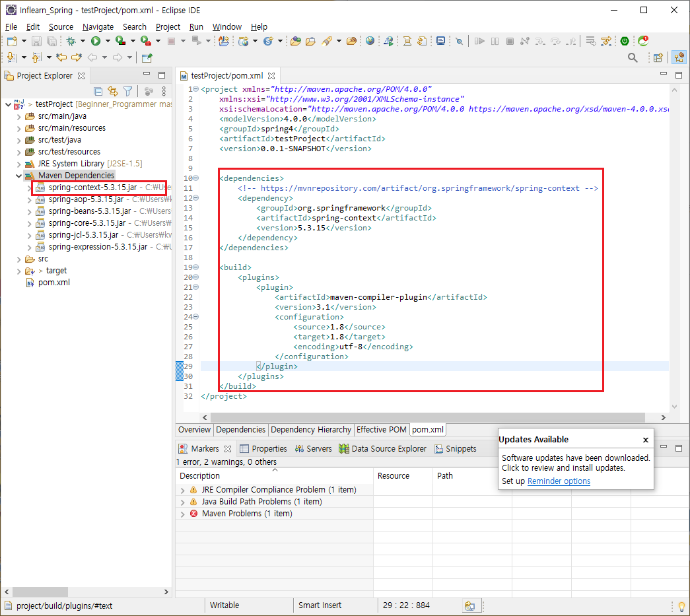Select spring-context-5.3.15.jar entry

coord(92,188)
